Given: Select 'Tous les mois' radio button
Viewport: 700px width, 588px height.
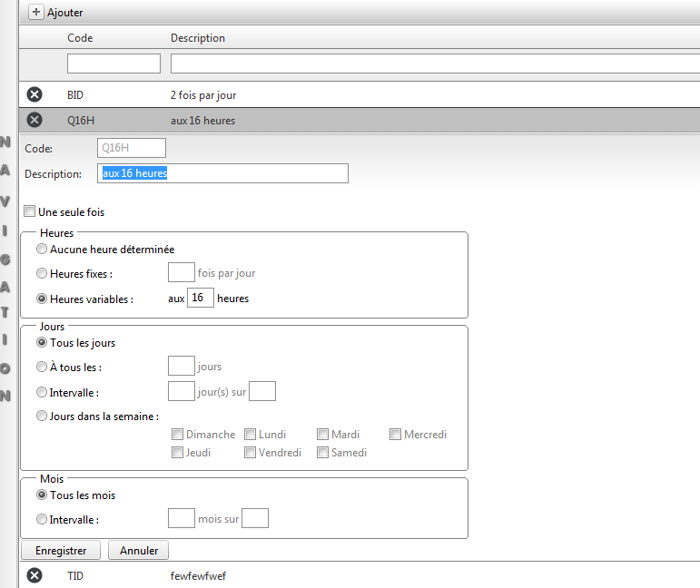Looking at the screenshot, I should 42,495.
